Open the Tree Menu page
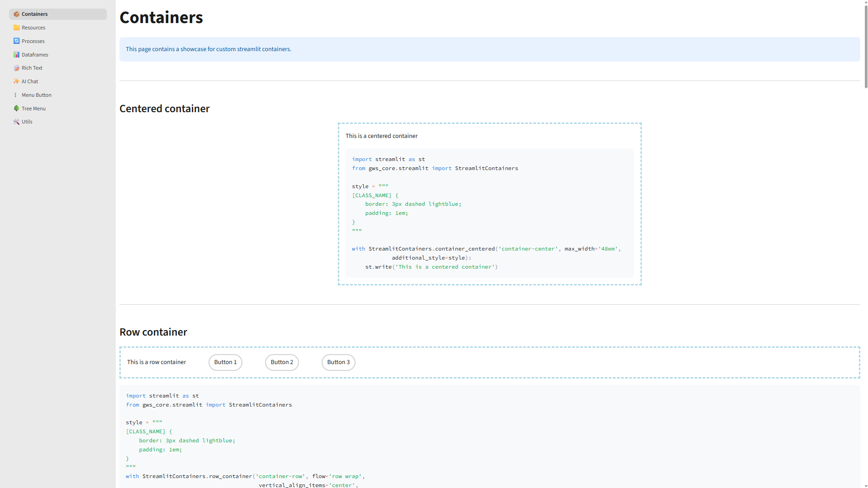 coord(33,109)
